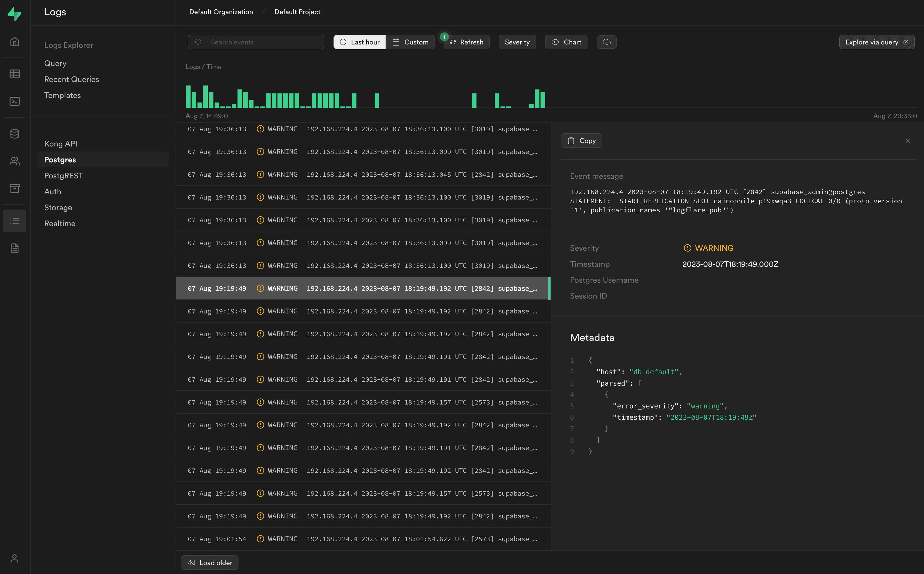The width and height of the screenshot is (924, 574).
Task: Copy the event log details
Action: click(x=581, y=141)
